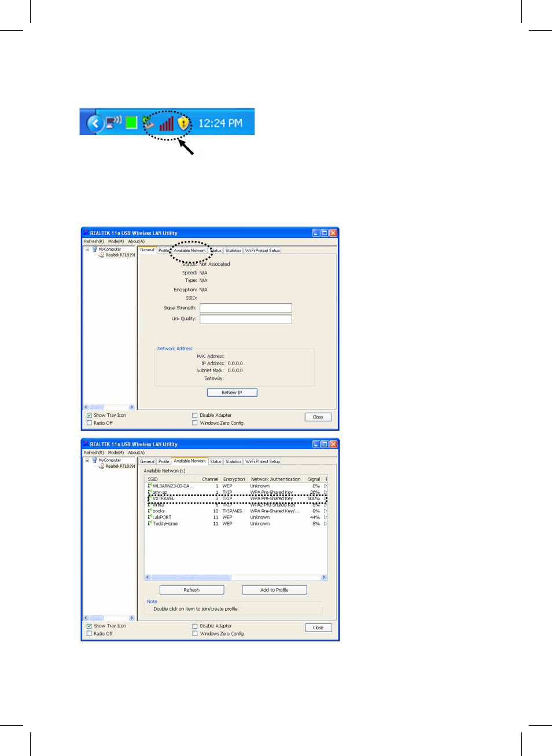Click the left arrow of the General-tab window tree scrollbar
The height and width of the screenshot is (756, 552).
click(x=86, y=408)
